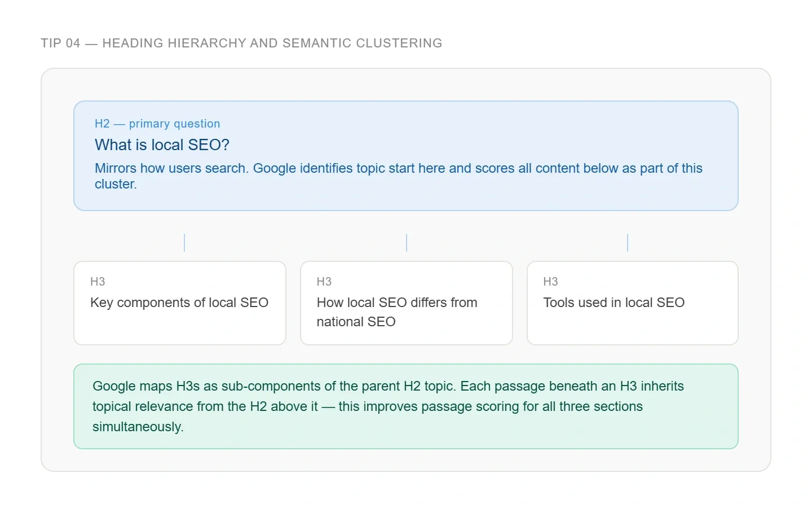Click the "TIP 04" title at top
This screenshot has width=812, height=508.
click(x=60, y=43)
